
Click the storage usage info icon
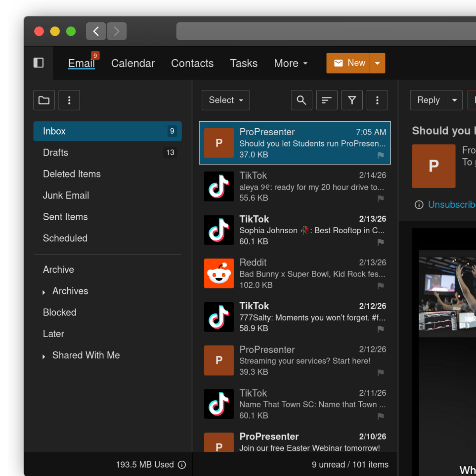(182, 465)
